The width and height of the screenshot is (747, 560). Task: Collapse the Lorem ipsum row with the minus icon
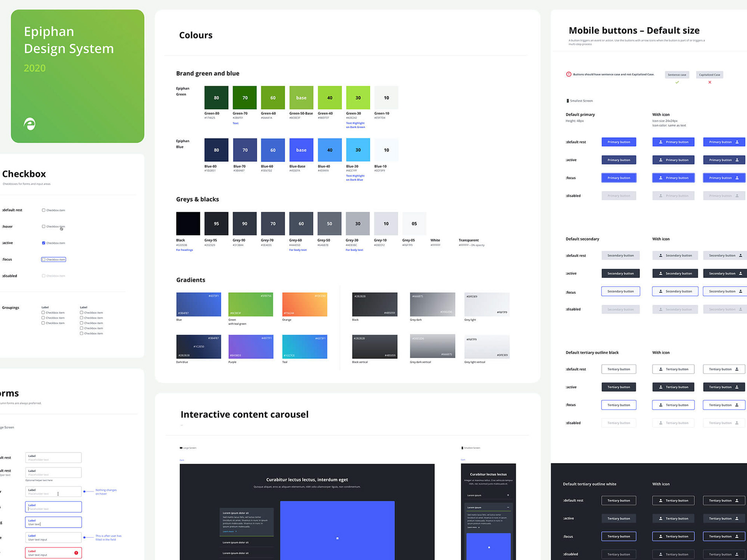[x=508, y=507]
